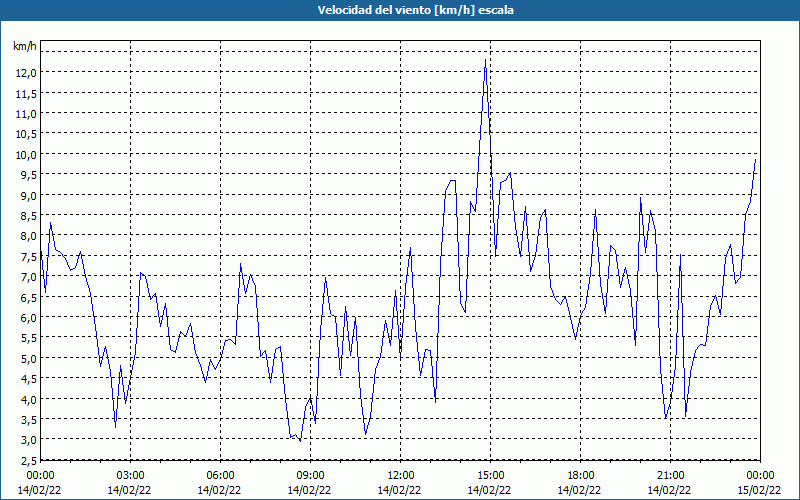Choose the '8,5' vertical axis label
The image size is (800, 500).
click(29, 216)
